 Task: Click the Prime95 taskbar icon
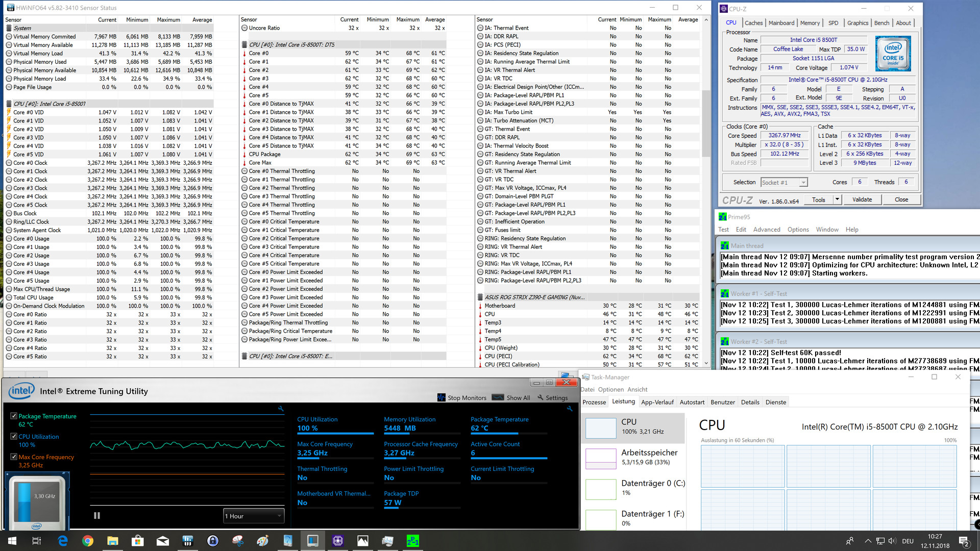tap(412, 541)
